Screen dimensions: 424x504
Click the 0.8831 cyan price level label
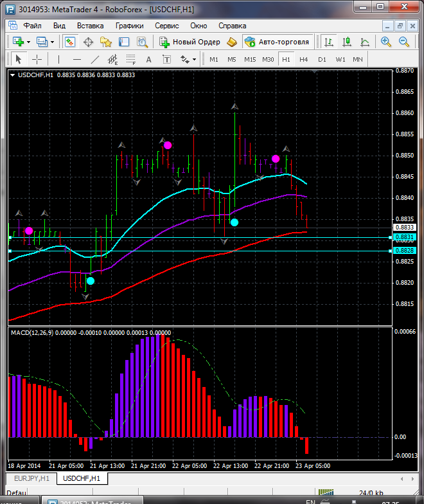tap(404, 237)
